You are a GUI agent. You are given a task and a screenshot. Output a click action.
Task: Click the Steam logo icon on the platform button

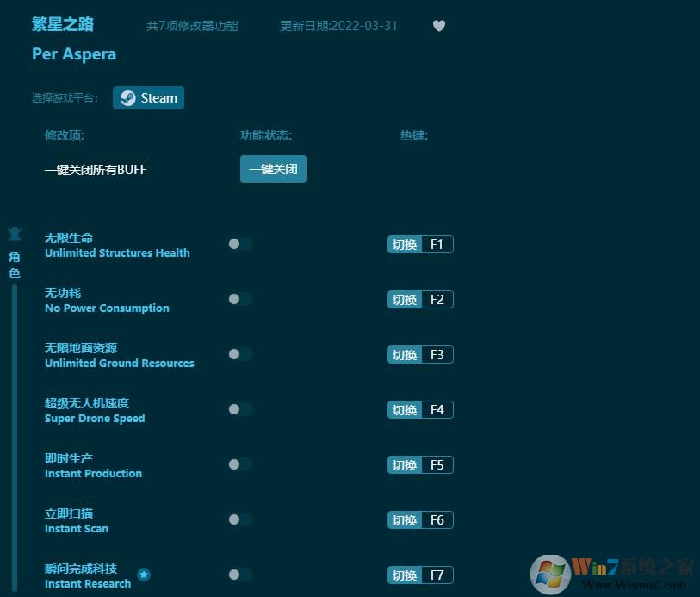click(128, 97)
